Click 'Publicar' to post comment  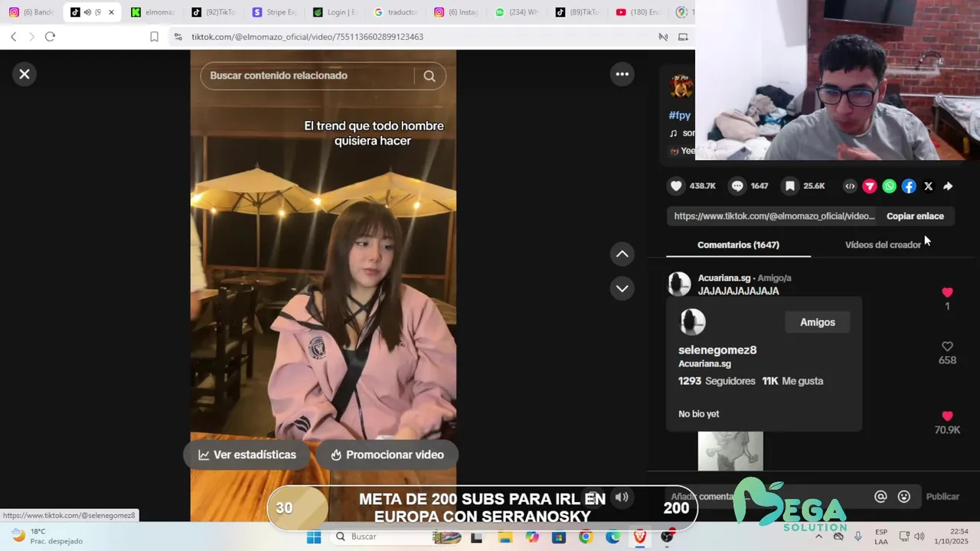click(x=942, y=497)
